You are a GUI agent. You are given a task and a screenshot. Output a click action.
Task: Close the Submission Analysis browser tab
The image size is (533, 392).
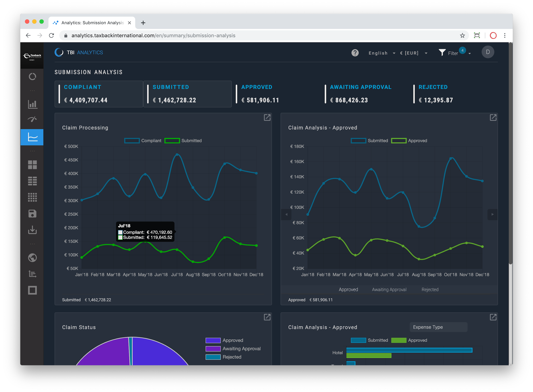[x=129, y=23]
